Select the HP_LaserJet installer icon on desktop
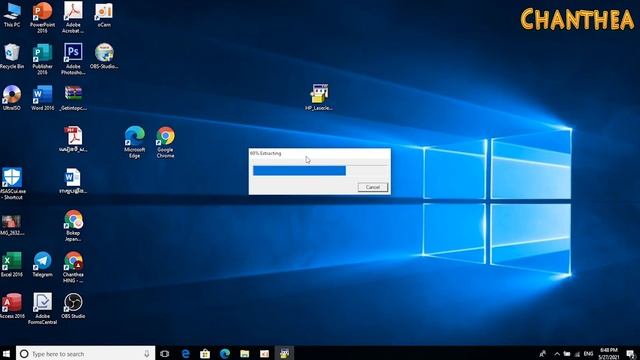 click(319, 97)
